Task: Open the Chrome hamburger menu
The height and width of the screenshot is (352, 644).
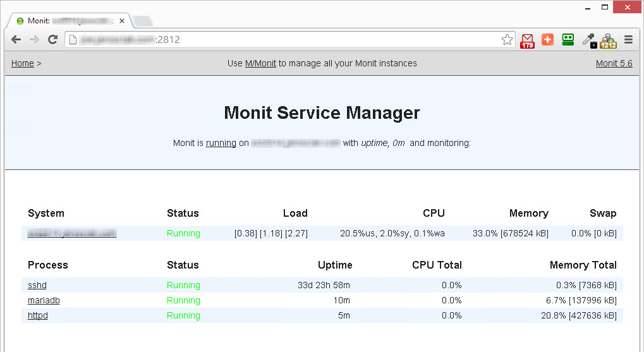Action: 628,39
